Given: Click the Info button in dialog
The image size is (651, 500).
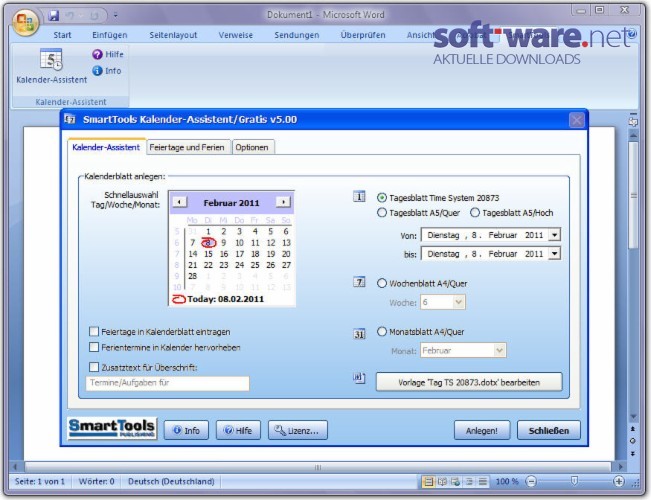Looking at the screenshot, I should tap(186, 430).
